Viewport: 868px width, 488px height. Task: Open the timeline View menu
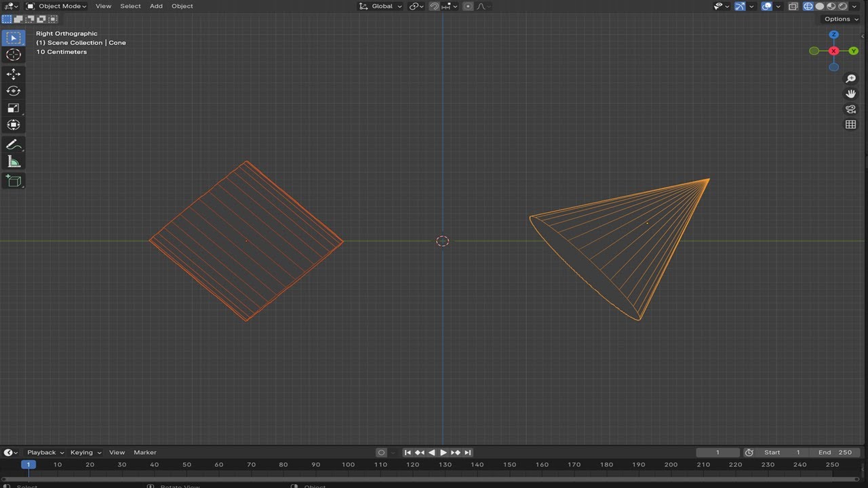coord(117,452)
